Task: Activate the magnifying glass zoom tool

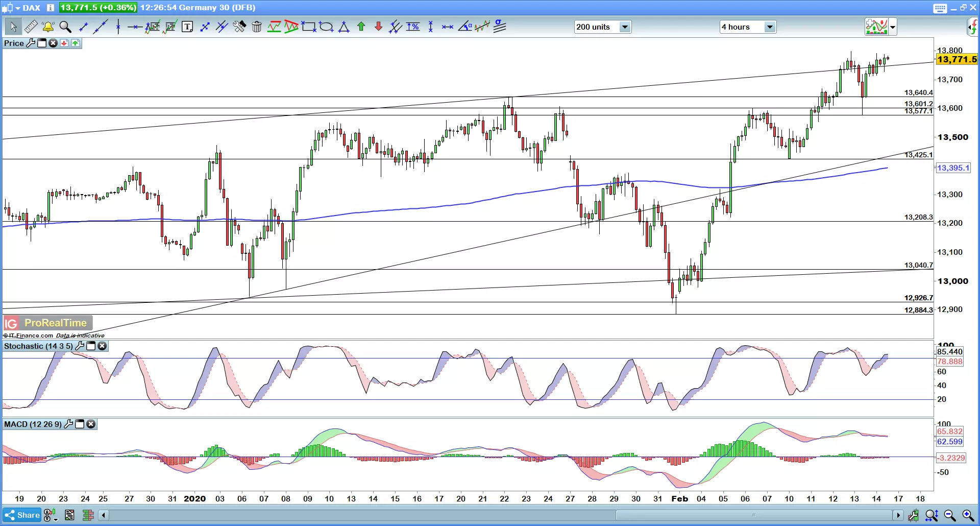Action: pyautogui.click(x=65, y=27)
